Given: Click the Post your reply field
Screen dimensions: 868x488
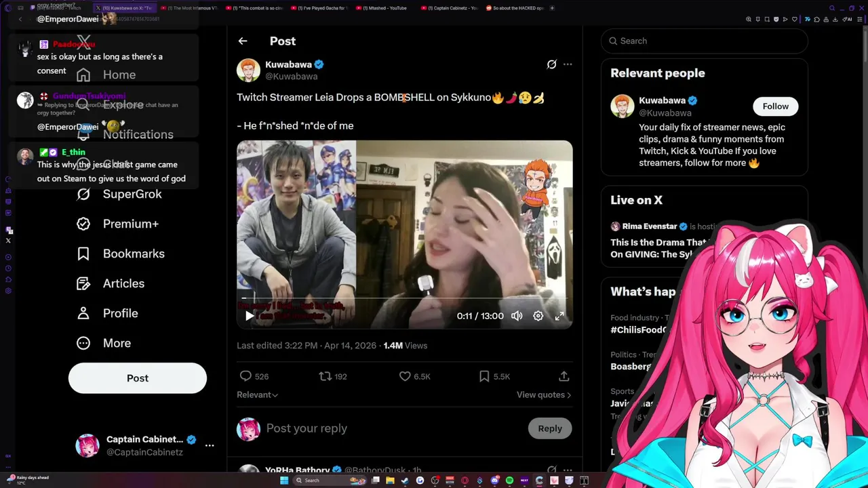Looking at the screenshot, I should (x=393, y=428).
